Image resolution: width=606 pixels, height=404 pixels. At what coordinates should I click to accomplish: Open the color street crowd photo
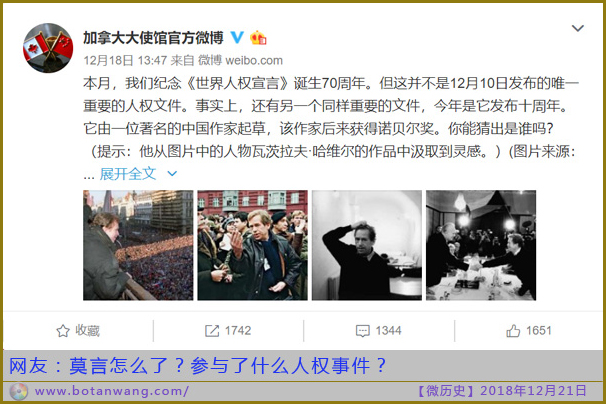[x=252, y=245]
